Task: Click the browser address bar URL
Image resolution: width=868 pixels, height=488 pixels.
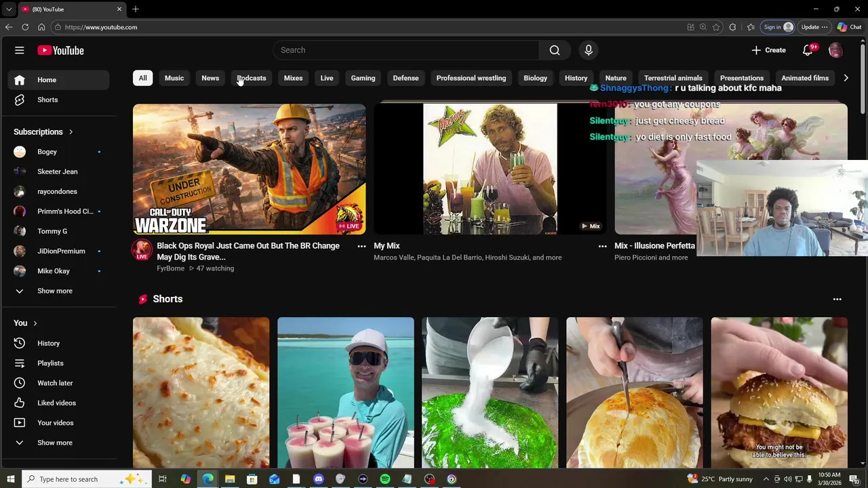Action: 101,27
